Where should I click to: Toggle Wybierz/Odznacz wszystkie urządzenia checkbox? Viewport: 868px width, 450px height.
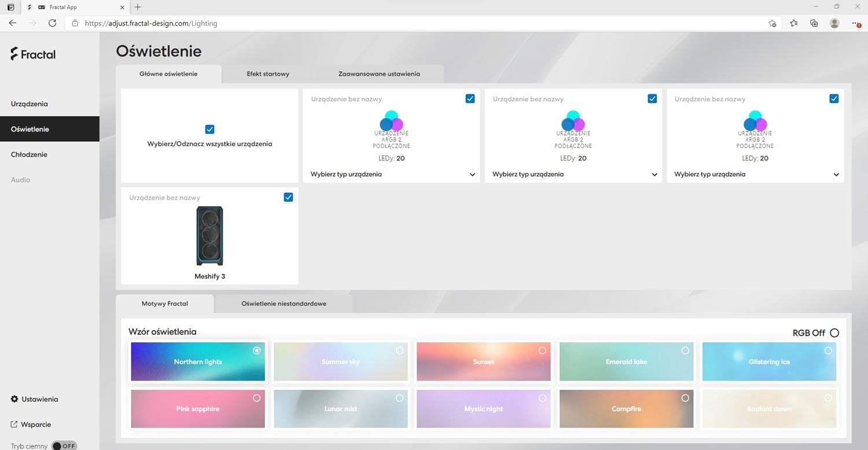(x=209, y=129)
